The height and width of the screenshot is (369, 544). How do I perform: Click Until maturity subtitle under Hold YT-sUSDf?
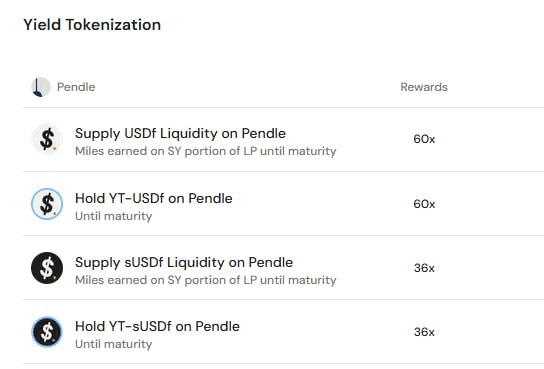(113, 344)
